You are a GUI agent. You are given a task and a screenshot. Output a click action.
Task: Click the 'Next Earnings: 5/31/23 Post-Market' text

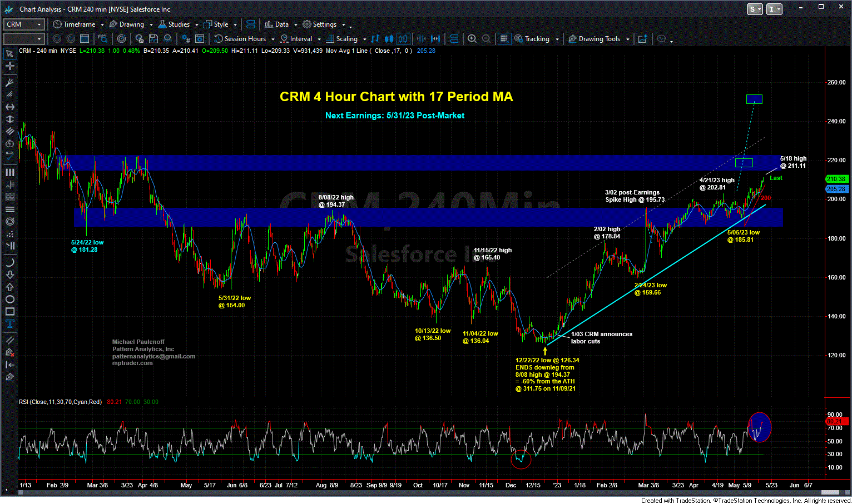click(395, 116)
